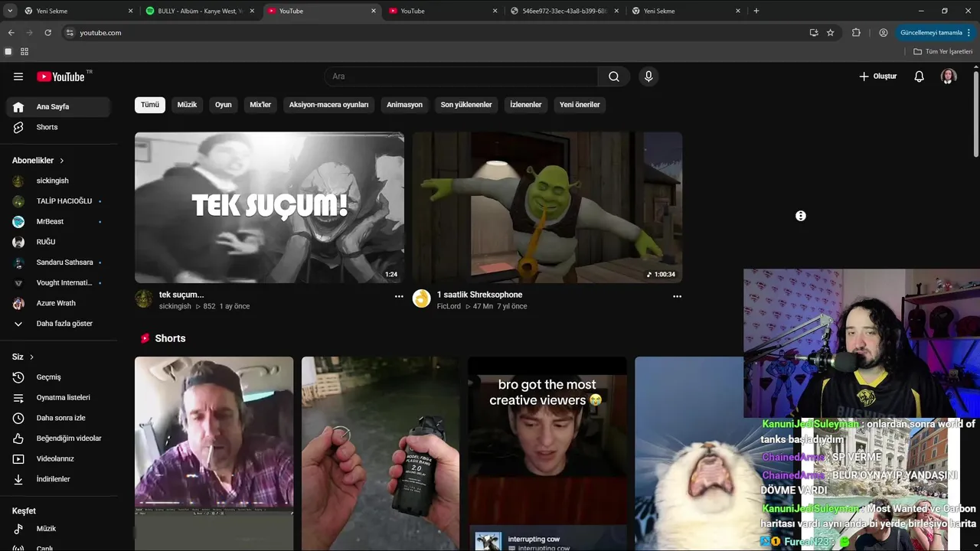Expand Daha fazla göster subscriptions
Screen dimensions: 980x551
58,324
